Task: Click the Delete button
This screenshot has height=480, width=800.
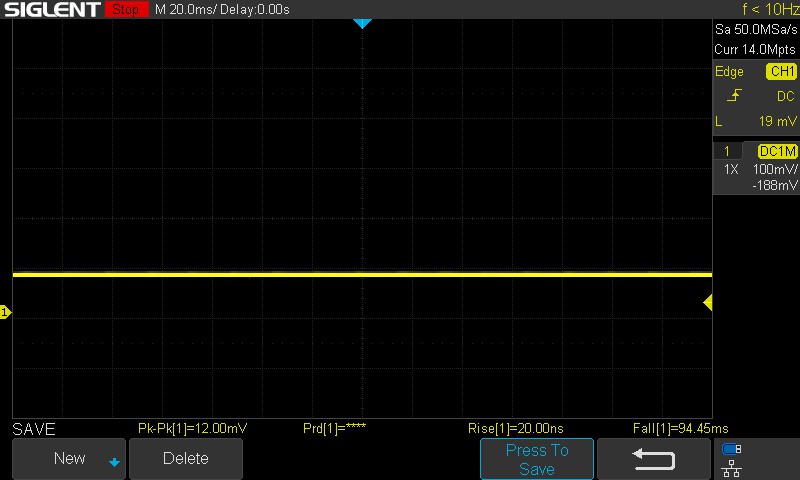Action: coord(186,459)
